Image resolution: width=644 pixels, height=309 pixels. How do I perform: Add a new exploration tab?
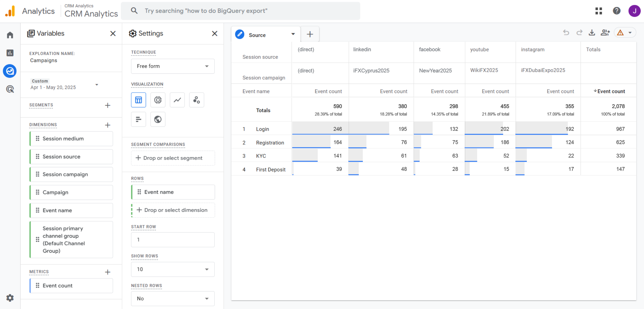point(310,34)
